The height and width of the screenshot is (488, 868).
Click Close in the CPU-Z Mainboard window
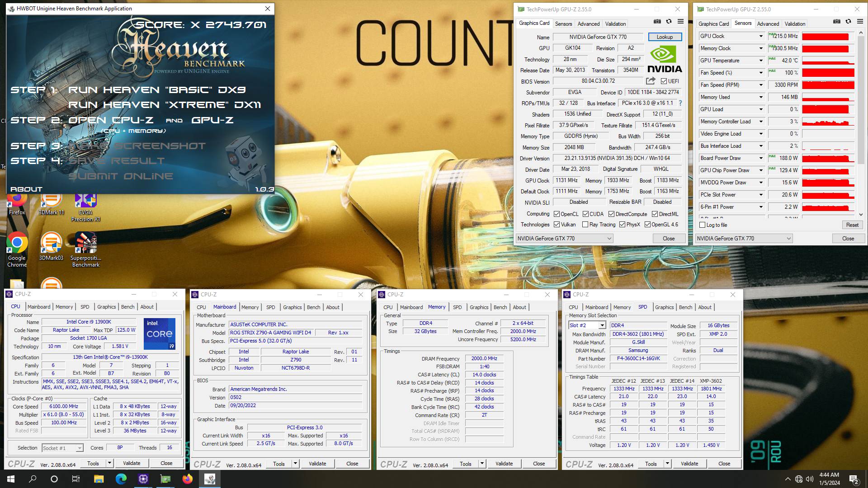352,464
